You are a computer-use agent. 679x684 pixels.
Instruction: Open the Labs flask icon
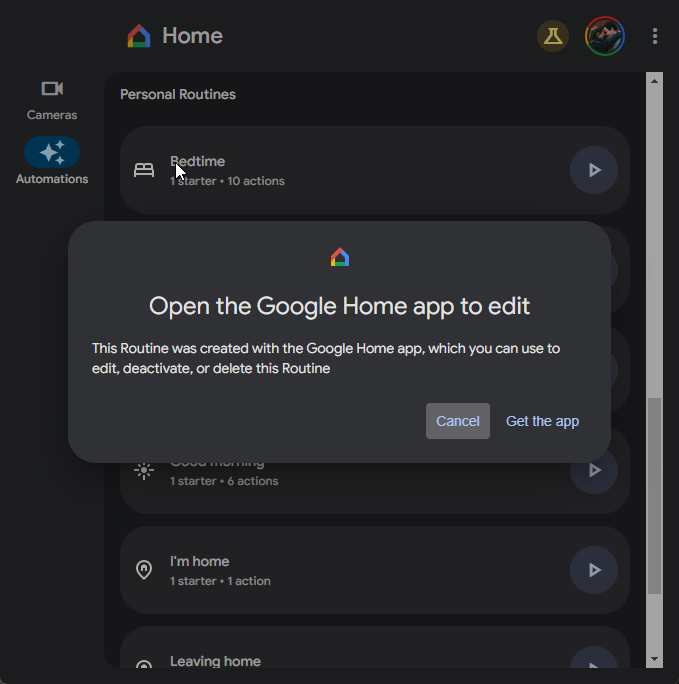553,37
